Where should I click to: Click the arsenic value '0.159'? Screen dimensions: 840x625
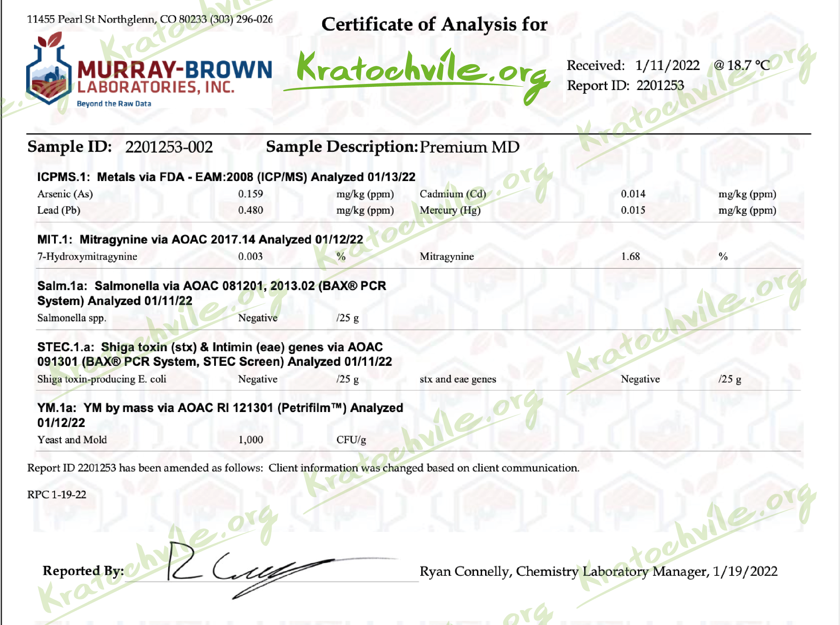coord(250,194)
